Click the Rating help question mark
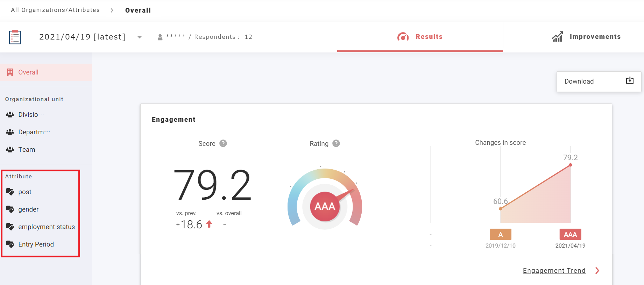The height and width of the screenshot is (285, 644). (336, 143)
